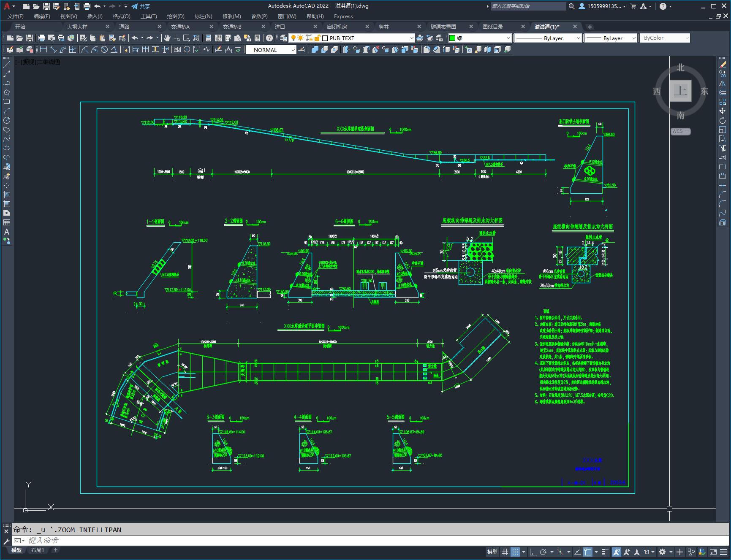
Task: Open the 标注(N) menu
Action: (203, 16)
